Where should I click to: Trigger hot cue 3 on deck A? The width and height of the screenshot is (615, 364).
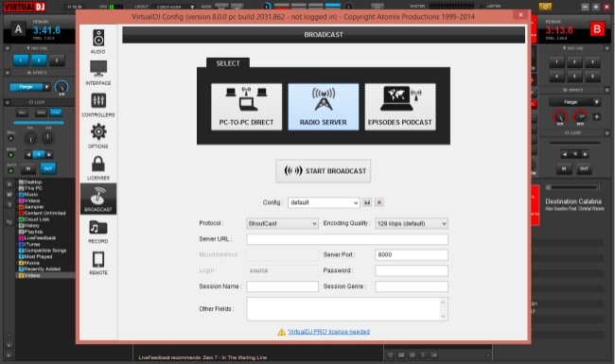(x=57, y=61)
